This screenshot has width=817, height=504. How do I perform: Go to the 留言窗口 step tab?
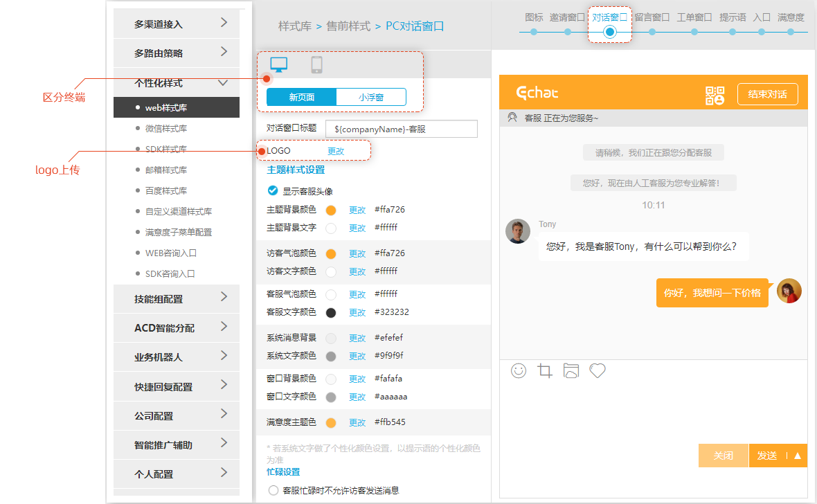(652, 18)
